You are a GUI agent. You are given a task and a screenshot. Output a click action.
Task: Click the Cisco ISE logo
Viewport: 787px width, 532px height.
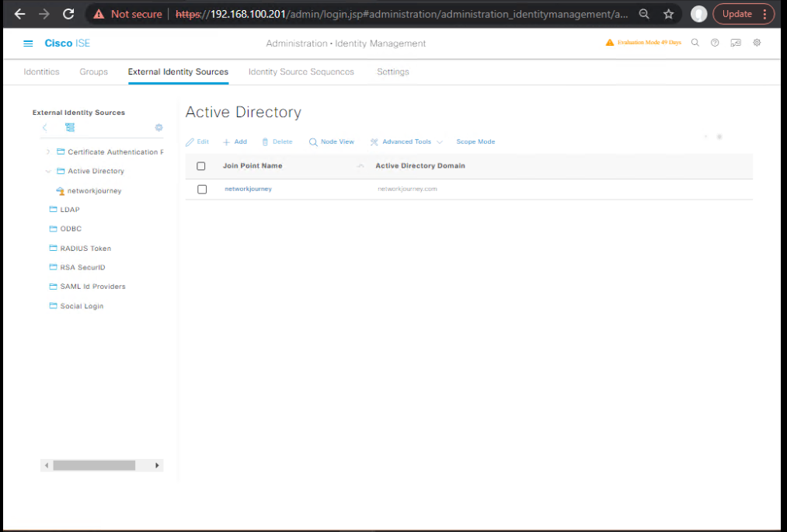coord(68,43)
